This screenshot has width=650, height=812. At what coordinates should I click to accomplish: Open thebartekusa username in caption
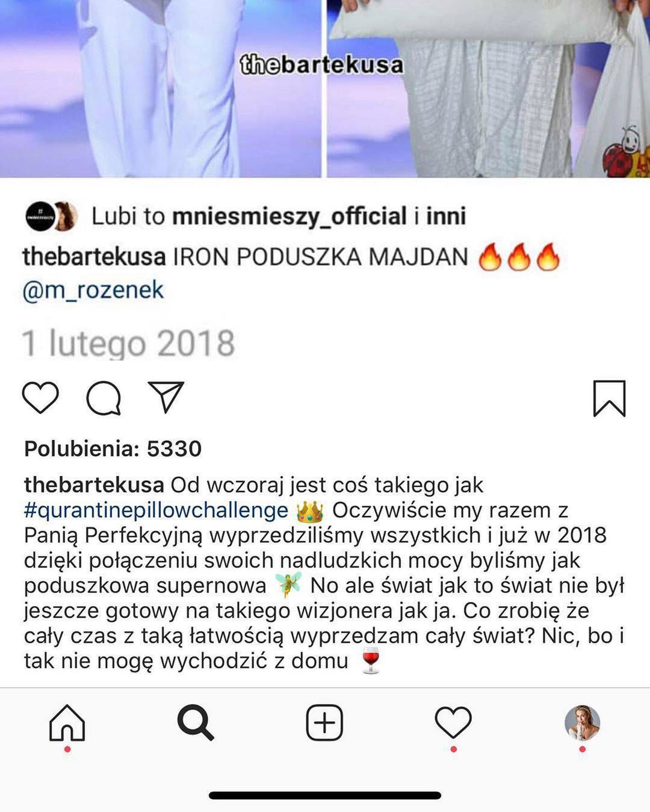pos(94,485)
